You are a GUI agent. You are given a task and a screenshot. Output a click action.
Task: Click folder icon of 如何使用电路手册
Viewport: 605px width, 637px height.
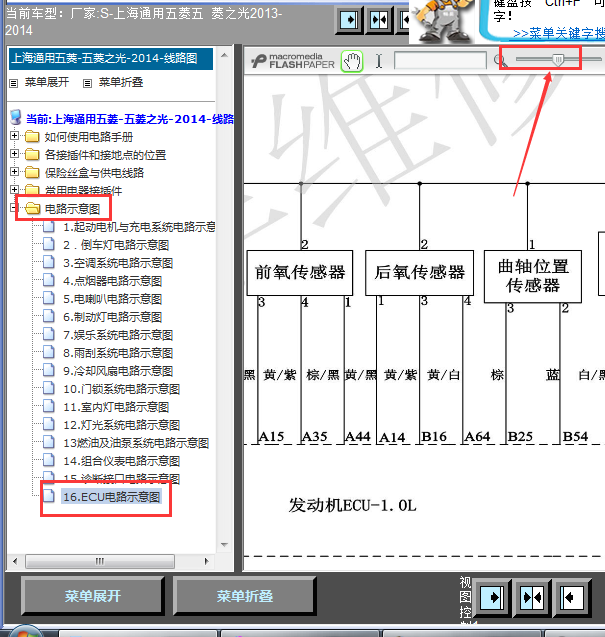pyautogui.click(x=32, y=136)
